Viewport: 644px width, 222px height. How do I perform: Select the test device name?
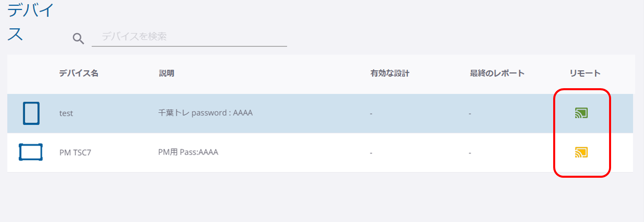66,113
